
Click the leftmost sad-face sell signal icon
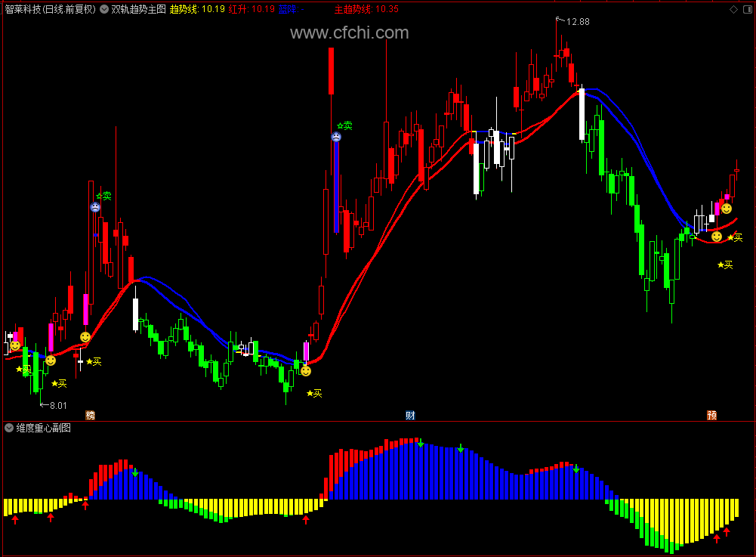[95, 207]
